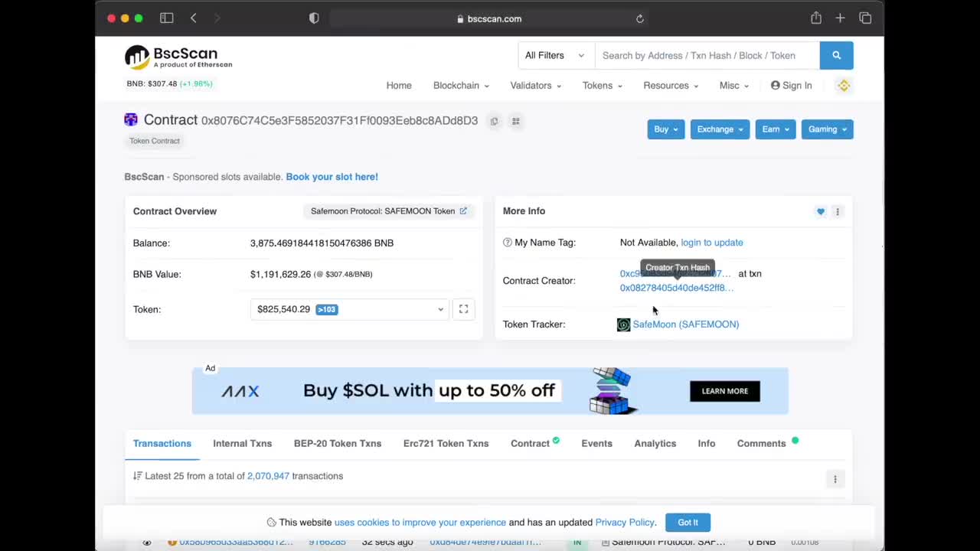
Task: Click Book your slot here link
Action: 332,177
